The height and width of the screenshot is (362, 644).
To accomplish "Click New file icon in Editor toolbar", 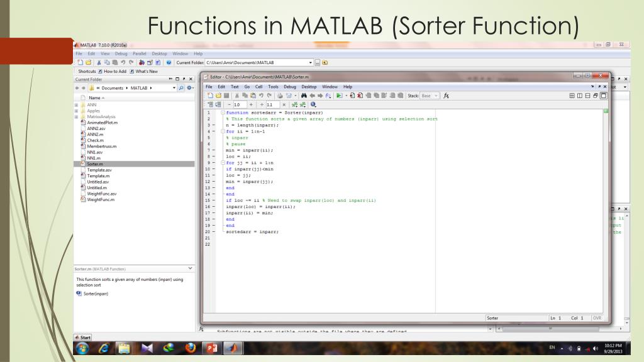I will point(210,96).
